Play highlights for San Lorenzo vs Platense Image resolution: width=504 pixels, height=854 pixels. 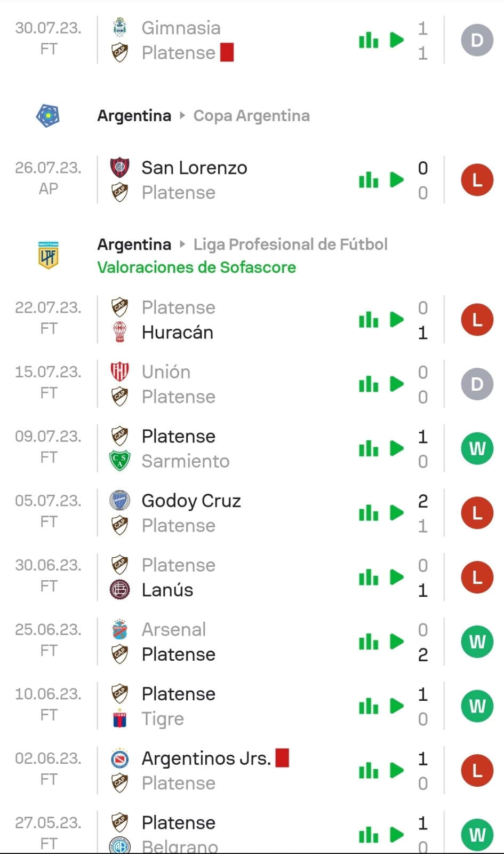pyautogui.click(x=397, y=180)
